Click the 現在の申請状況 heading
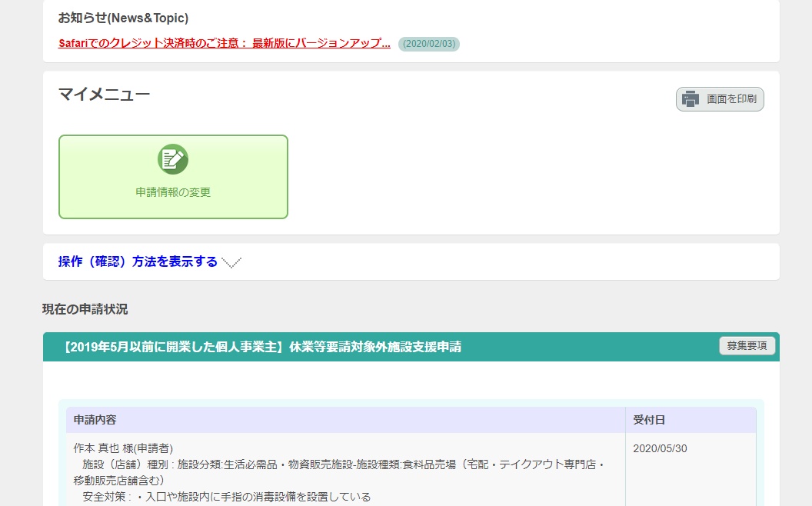The width and height of the screenshot is (812, 506). (x=85, y=309)
